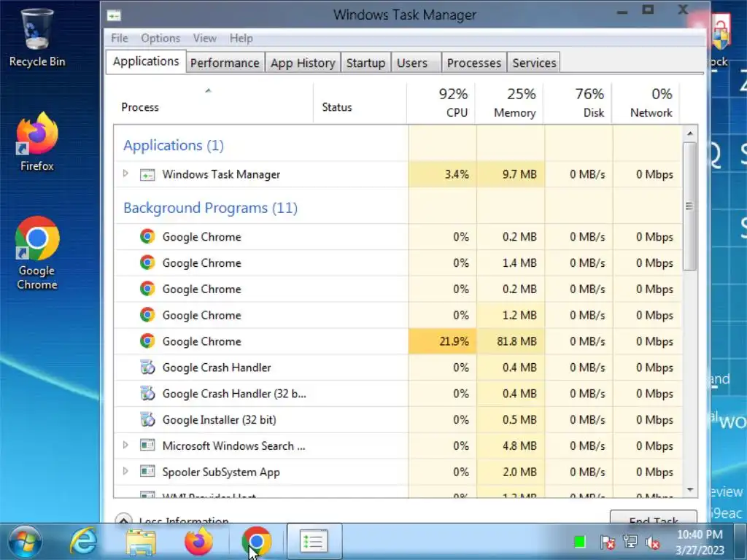Click the 2.0 MB memory cell

[x=510, y=472]
